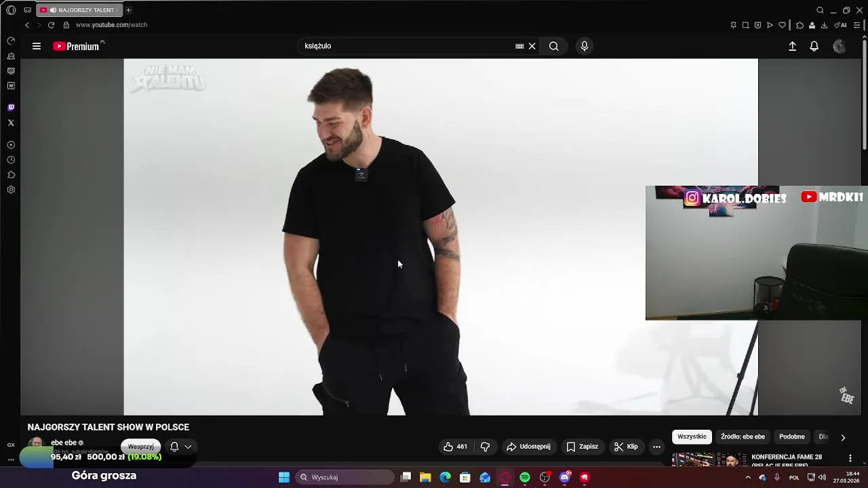The image size is (868, 488).
Task: Open Extensions cube icon in sidebar
Action: 11,175
